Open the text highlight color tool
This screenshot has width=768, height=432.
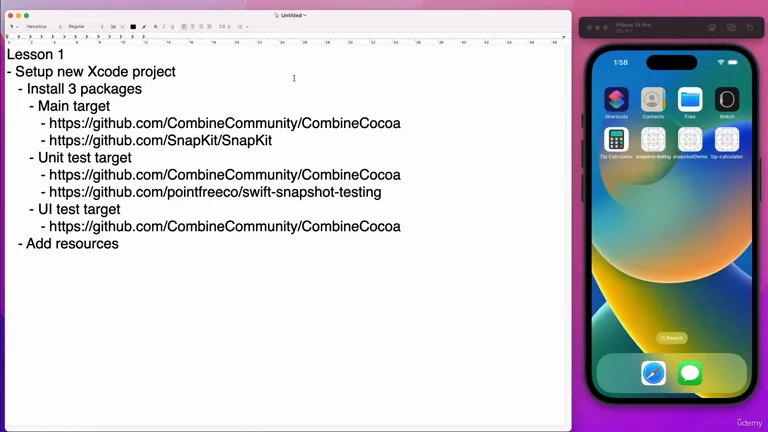(x=144, y=27)
